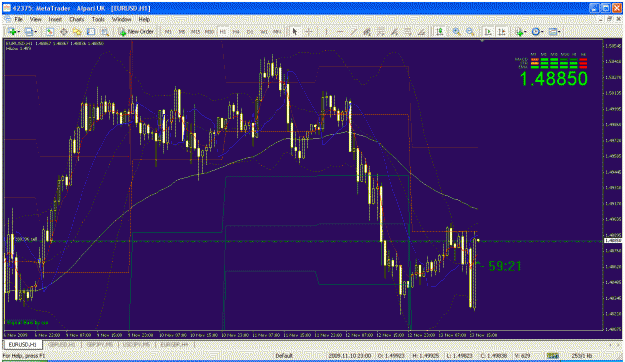The height and width of the screenshot is (362, 625).
Task: Open the Periods clock dropdown
Action: click(x=537, y=31)
